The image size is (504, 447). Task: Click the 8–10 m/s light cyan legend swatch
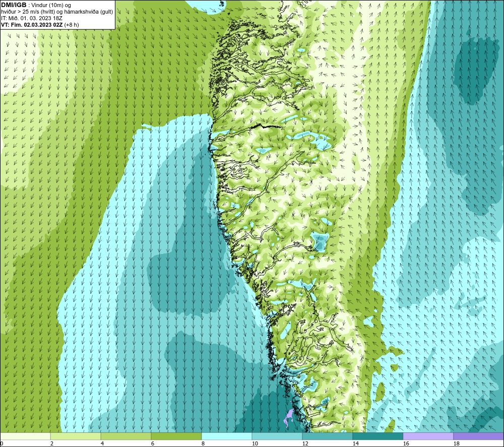[227, 436]
